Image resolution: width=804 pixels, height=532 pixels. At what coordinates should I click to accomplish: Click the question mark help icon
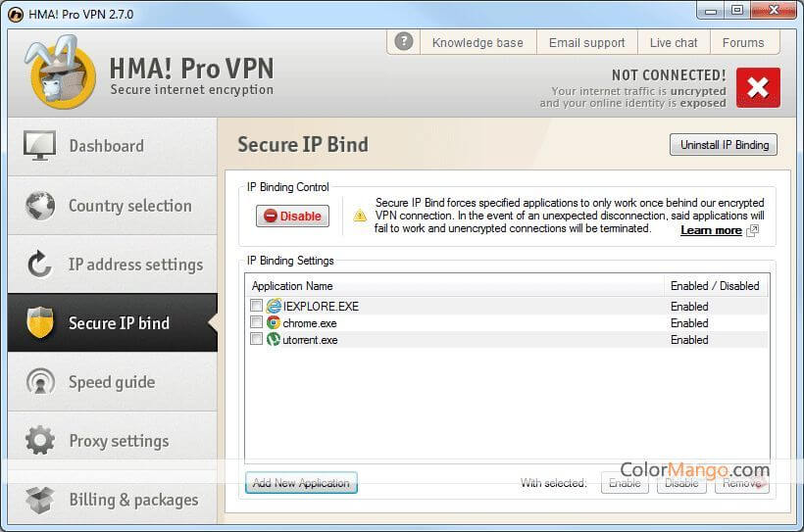403,42
